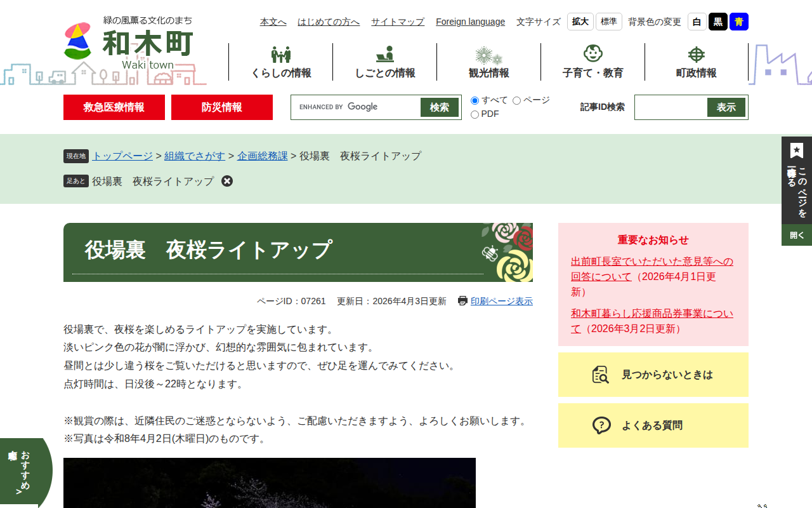Jump to 本文へ main content

tap(273, 22)
